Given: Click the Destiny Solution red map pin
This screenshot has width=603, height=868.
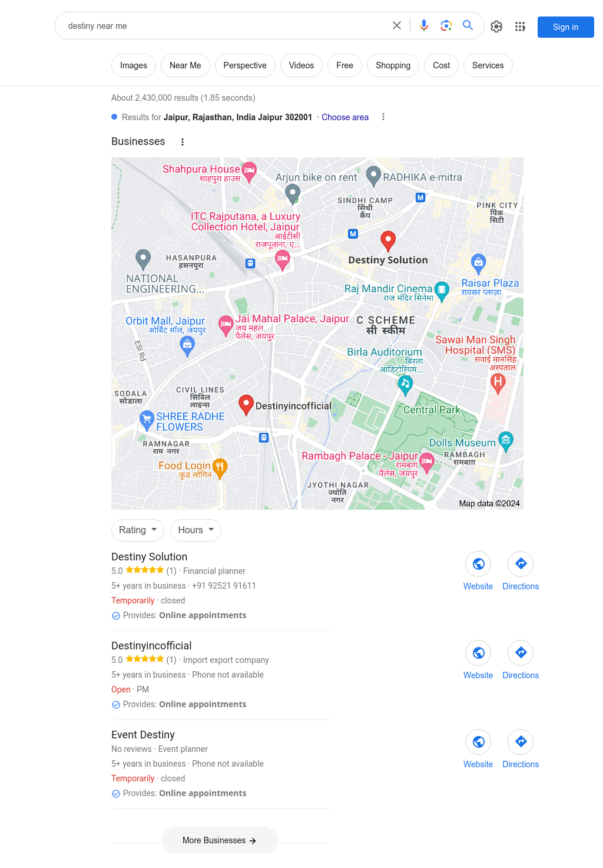Looking at the screenshot, I should 388,240.
